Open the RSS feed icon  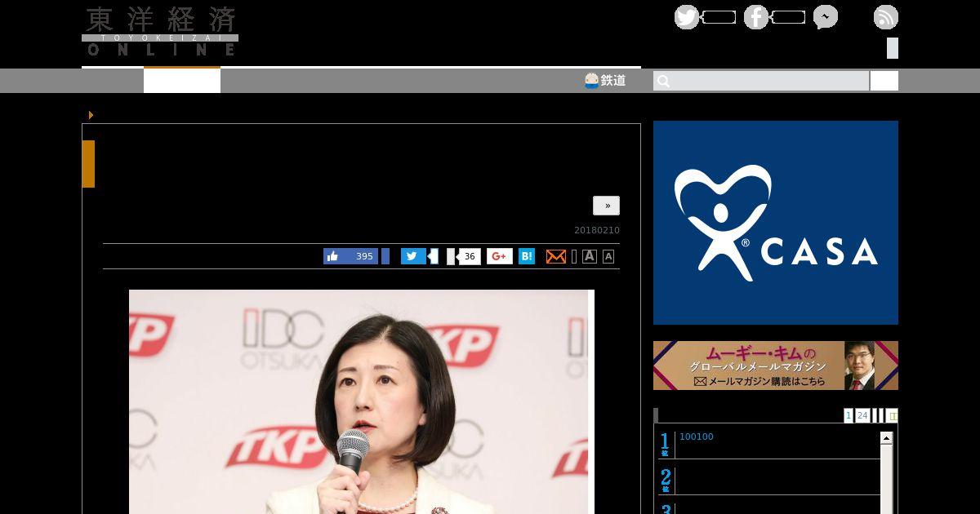pyautogui.click(x=886, y=17)
